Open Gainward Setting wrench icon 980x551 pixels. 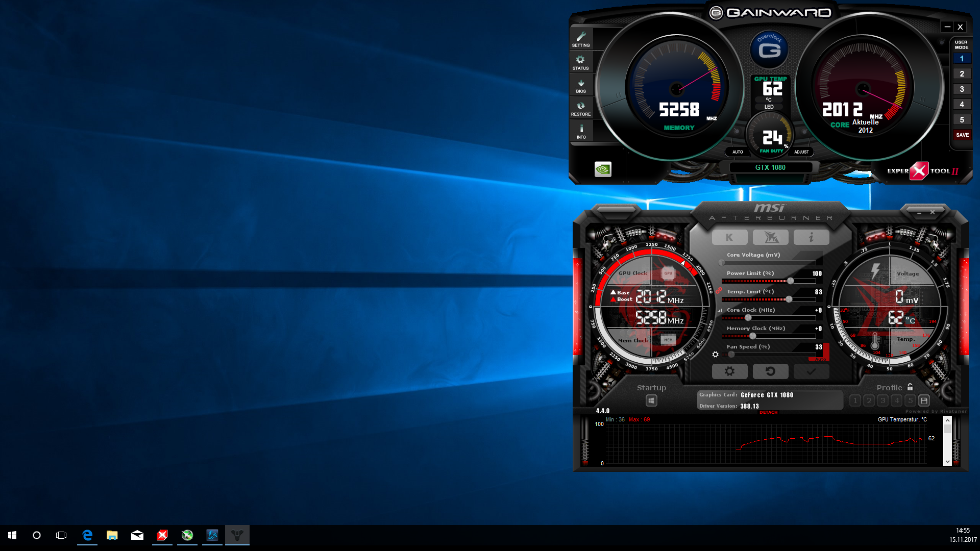pyautogui.click(x=581, y=39)
